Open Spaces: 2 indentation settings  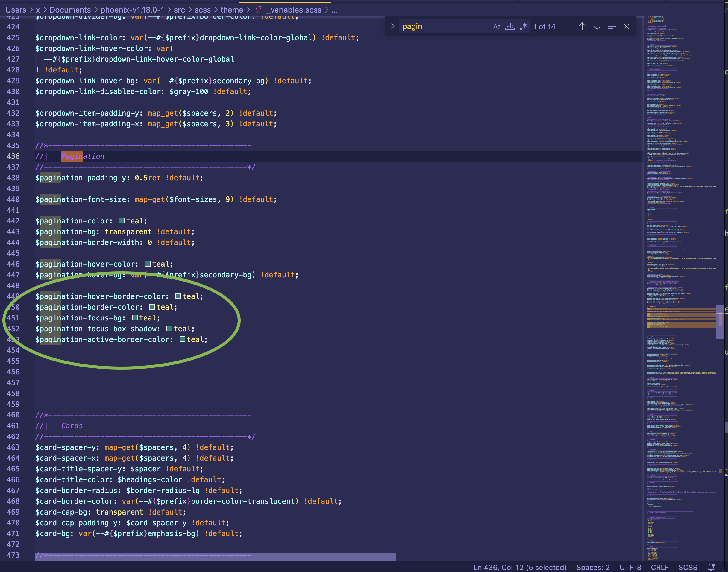pyautogui.click(x=593, y=567)
